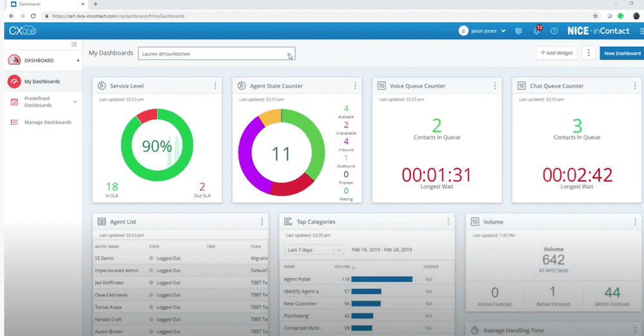Expand the Lauren @YourKitchen dashboard dropdown
Viewport: 644px width, 336px height.
click(289, 54)
